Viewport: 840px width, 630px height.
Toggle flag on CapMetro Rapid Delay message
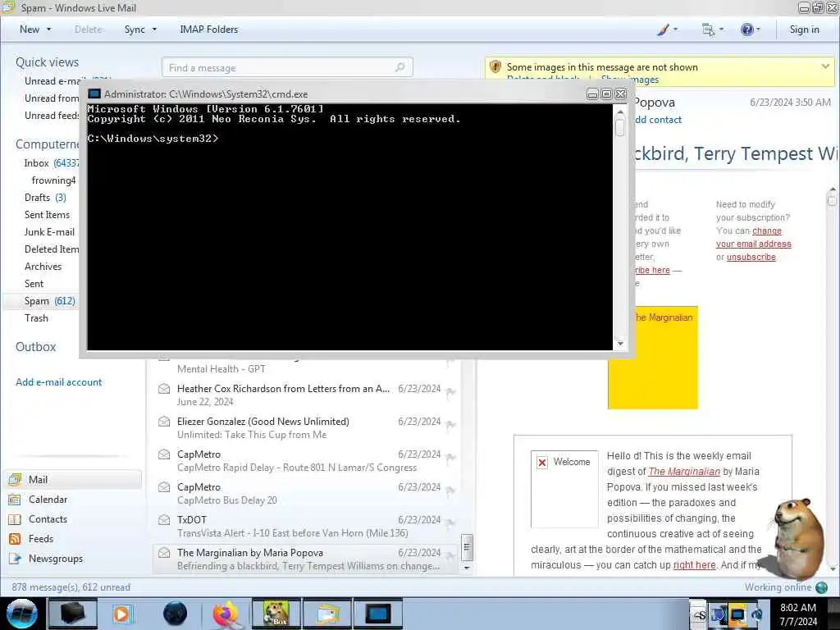451,458
